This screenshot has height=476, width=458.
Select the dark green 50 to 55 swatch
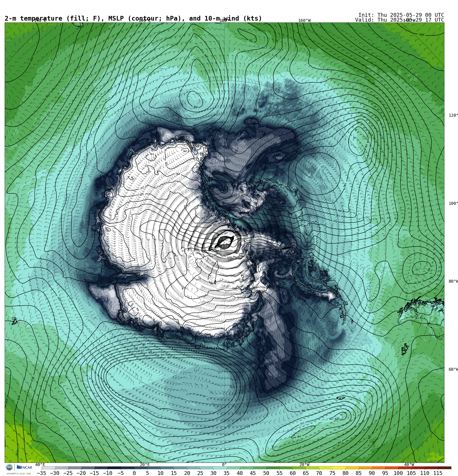point(273,468)
